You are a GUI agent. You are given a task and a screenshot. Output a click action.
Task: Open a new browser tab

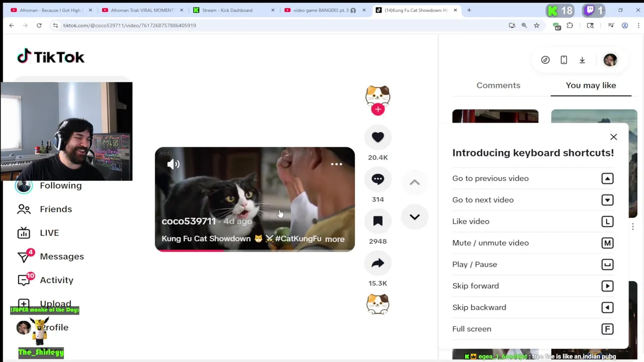(x=469, y=10)
